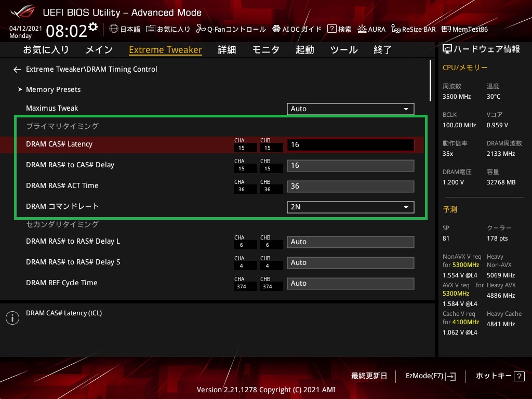
Task: Click the DRAM REF Cycle Time field
Action: pyautogui.click(x=351, y=283)
